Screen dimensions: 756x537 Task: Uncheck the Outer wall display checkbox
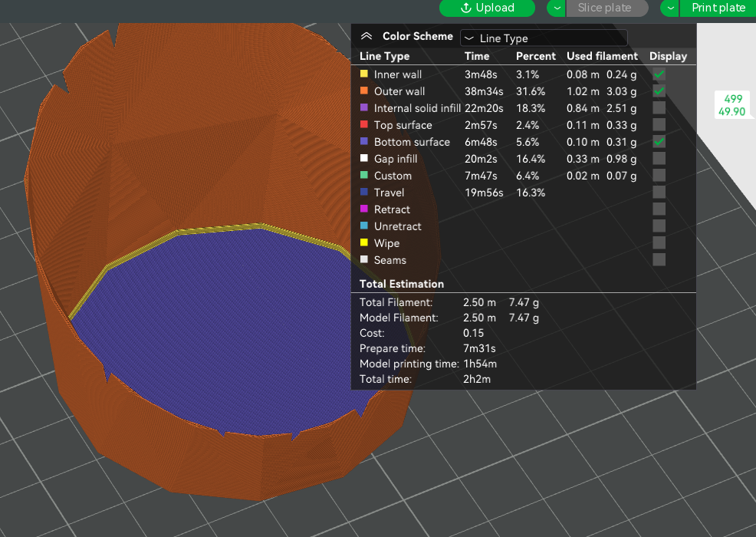click(659, 91)
